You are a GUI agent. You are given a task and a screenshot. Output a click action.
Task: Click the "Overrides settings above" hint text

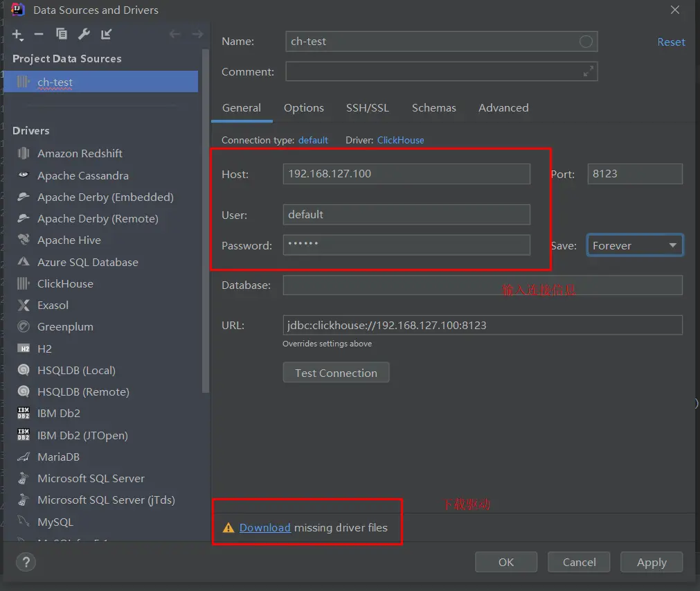[x=327, y=344]
